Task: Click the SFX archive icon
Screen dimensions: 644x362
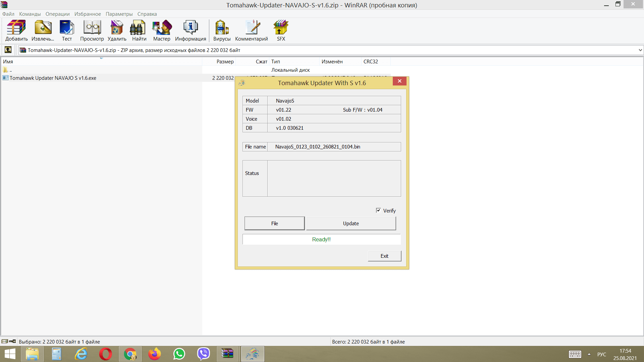Action: [281, 30]
